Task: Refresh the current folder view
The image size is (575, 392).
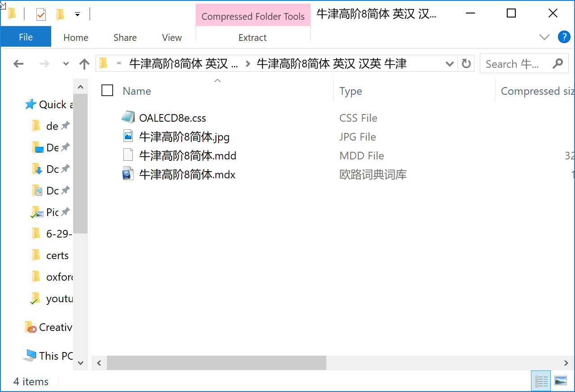Action: click(x=466, y=64)
